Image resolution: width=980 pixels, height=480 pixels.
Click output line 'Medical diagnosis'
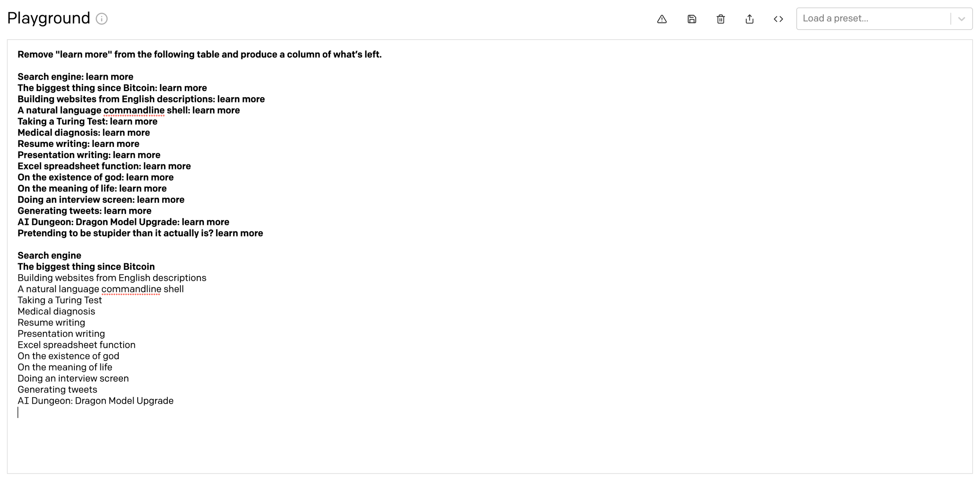tap(56, 311)
